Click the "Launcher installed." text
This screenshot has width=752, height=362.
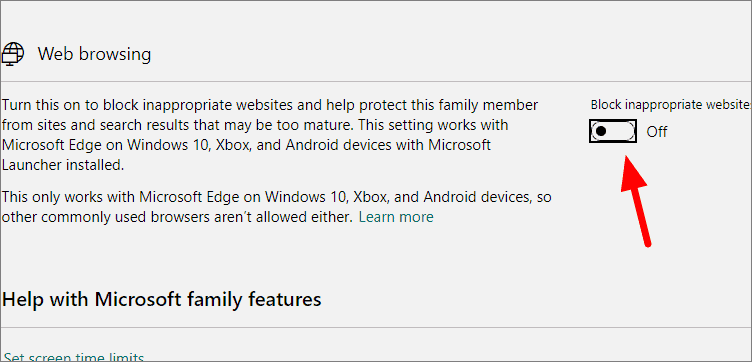point(63,165)
